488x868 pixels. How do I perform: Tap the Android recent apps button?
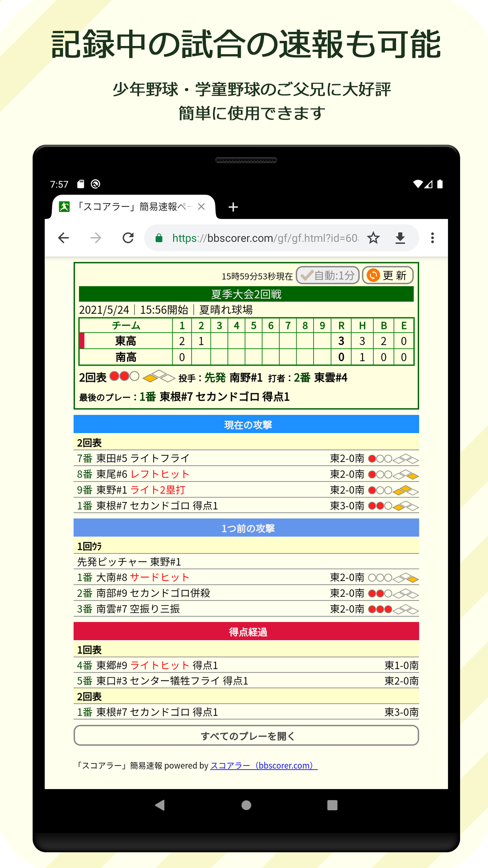(x=332, y=805)
